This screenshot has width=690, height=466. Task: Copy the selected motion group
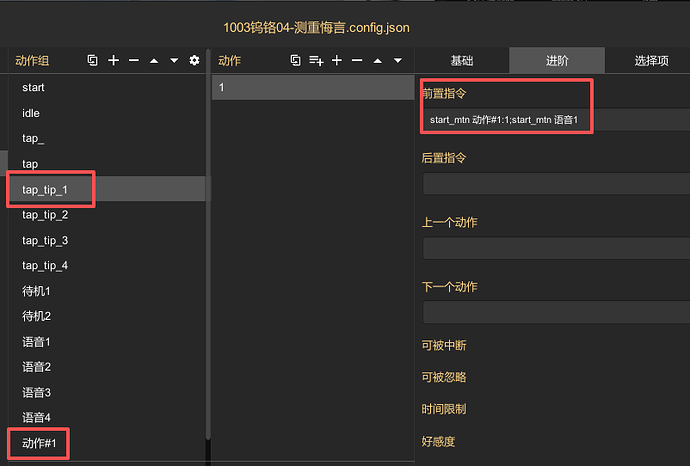(x=92, y=61)
